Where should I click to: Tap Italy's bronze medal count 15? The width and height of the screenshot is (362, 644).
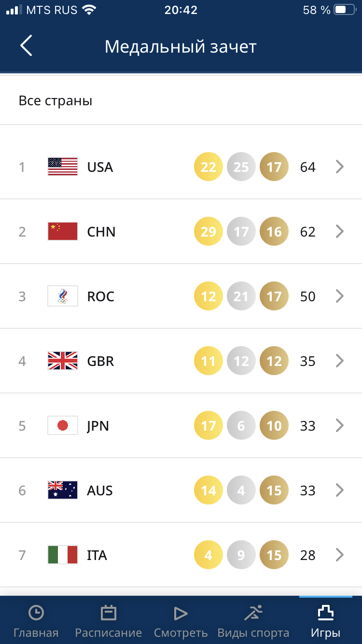(x=274, y=555)
